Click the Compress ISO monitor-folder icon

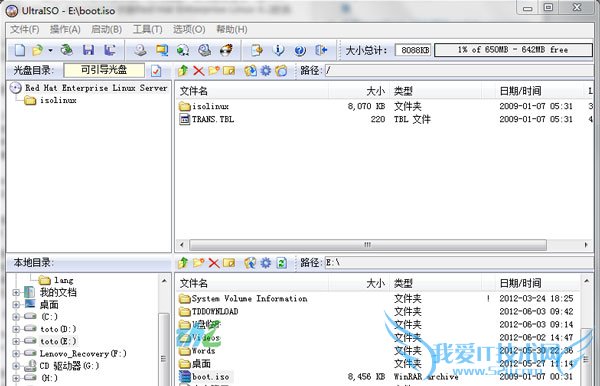point(162,50)
